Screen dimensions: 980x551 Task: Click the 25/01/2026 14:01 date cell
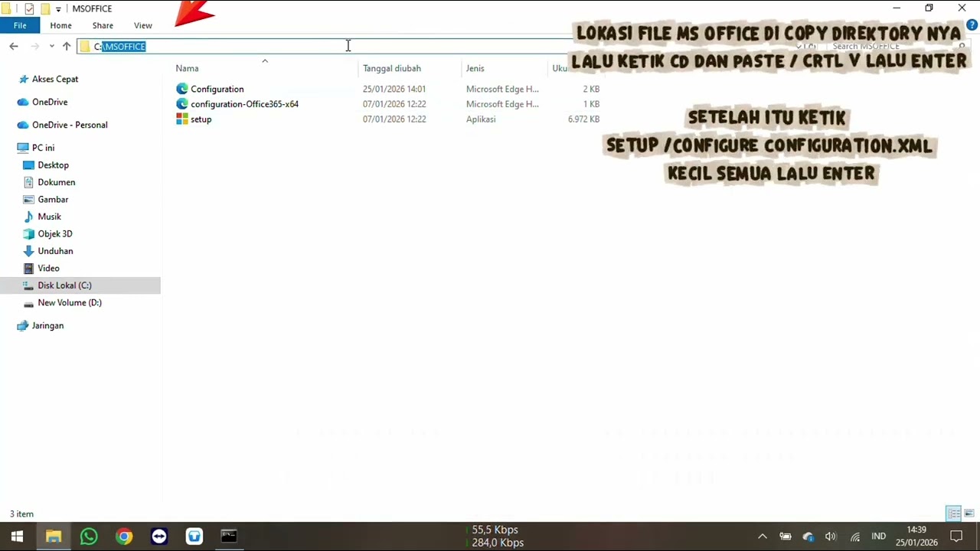click(394, 89)
